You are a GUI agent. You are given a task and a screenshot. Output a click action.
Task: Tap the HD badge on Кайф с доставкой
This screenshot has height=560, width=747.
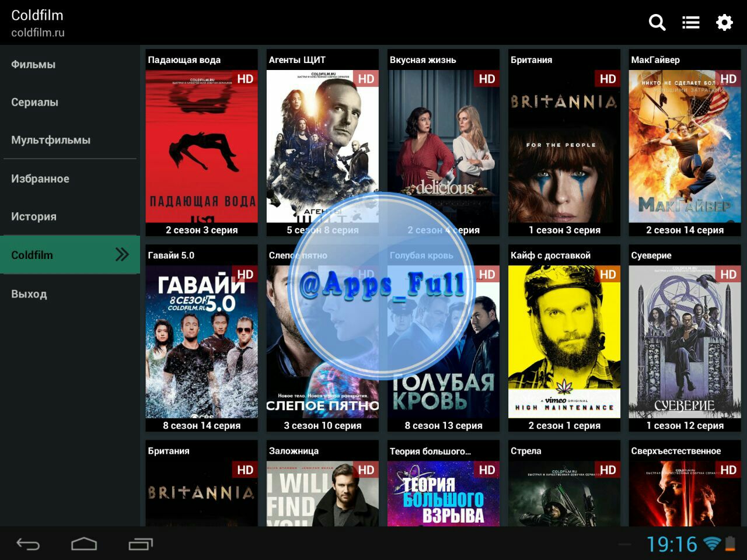(608, 274)
